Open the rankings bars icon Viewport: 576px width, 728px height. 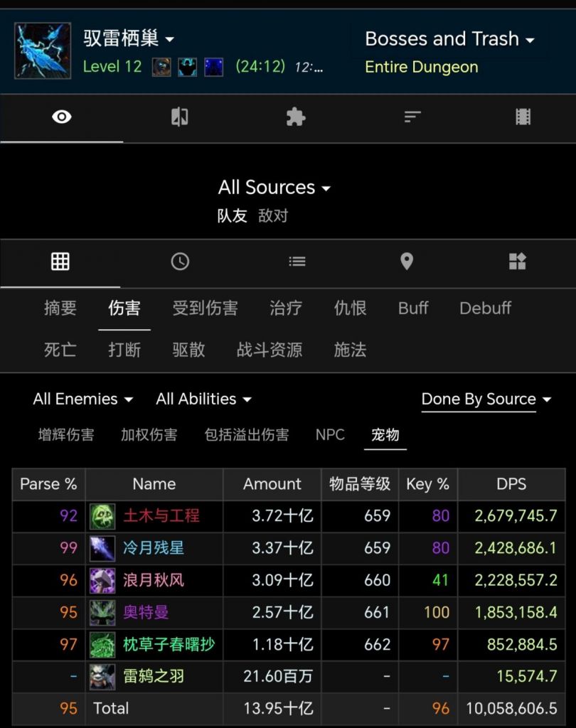click(x=412, y=118)
